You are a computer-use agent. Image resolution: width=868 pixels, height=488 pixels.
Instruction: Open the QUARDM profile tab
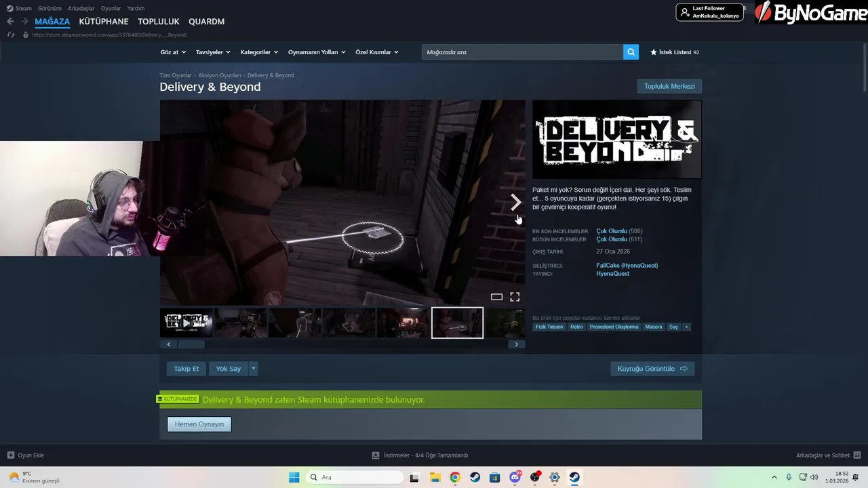coord(207,22)
